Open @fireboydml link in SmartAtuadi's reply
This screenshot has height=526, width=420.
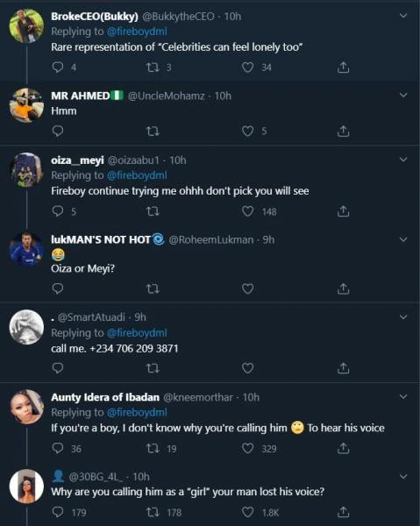coord(137,333)
